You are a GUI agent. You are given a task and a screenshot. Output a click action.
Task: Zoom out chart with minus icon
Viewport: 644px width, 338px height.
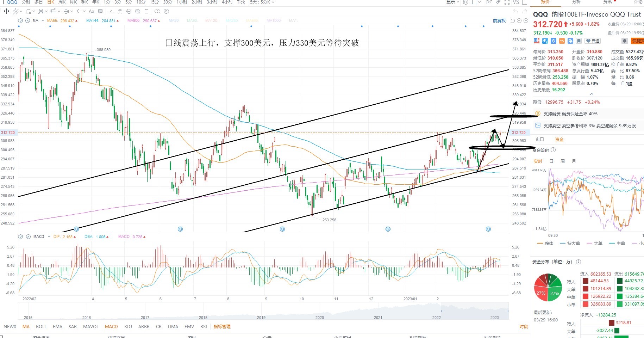click(x=519, y=21)
